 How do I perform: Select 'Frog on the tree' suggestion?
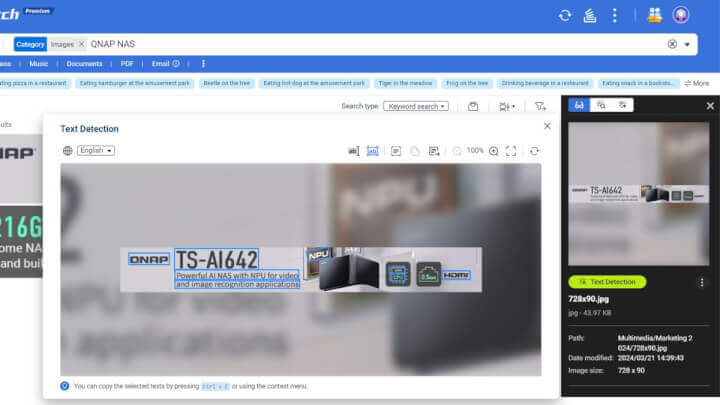coord(467,83)
